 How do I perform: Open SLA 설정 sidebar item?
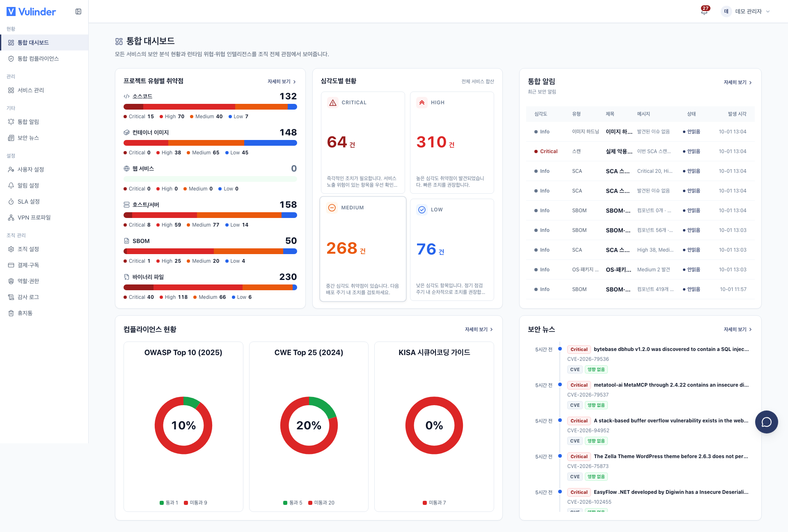[44, 202]
